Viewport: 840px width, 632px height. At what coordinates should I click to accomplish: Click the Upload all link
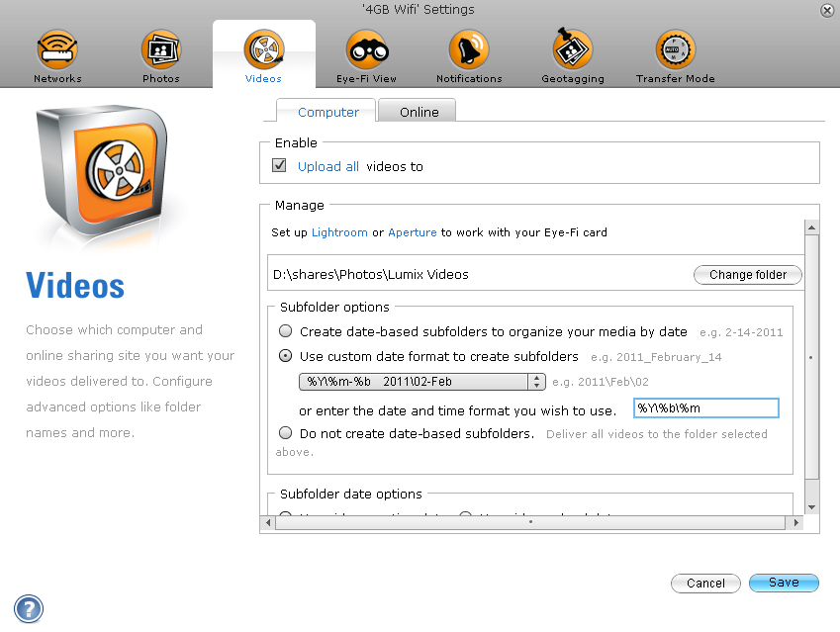[x=328, y=166]
